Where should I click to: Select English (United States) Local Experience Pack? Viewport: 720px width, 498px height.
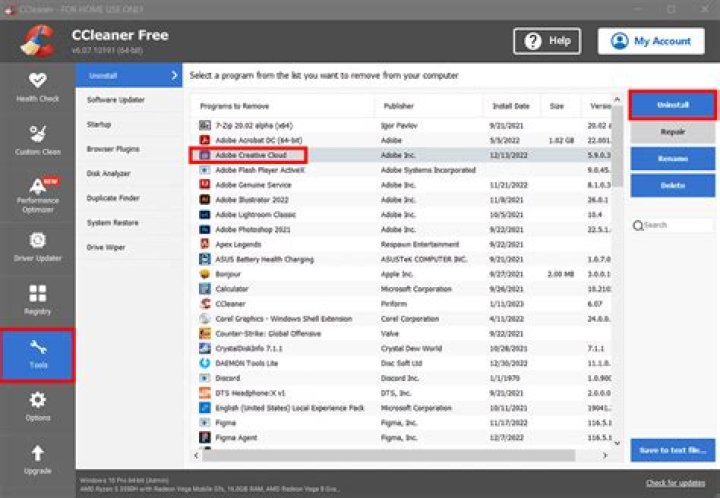pos(401,408)
